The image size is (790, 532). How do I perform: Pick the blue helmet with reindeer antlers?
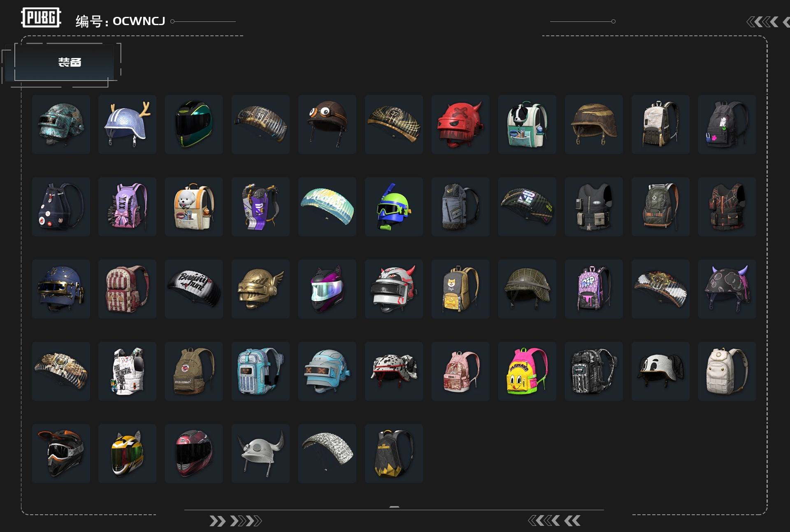[x=128, y=124]
